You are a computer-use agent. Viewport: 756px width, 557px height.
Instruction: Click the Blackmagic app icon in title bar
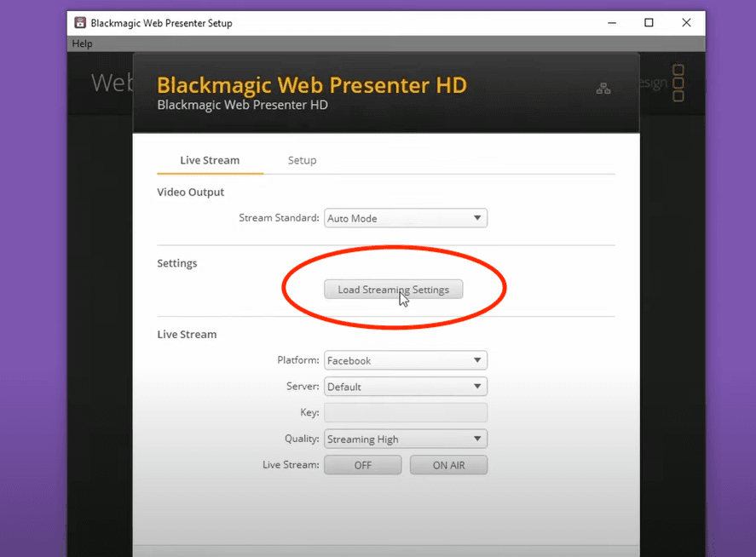click(80, 23)
